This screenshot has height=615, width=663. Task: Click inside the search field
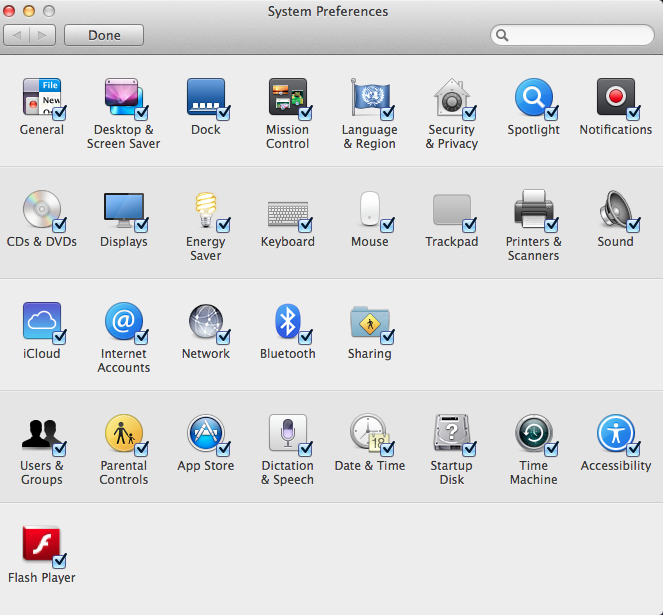572,35
